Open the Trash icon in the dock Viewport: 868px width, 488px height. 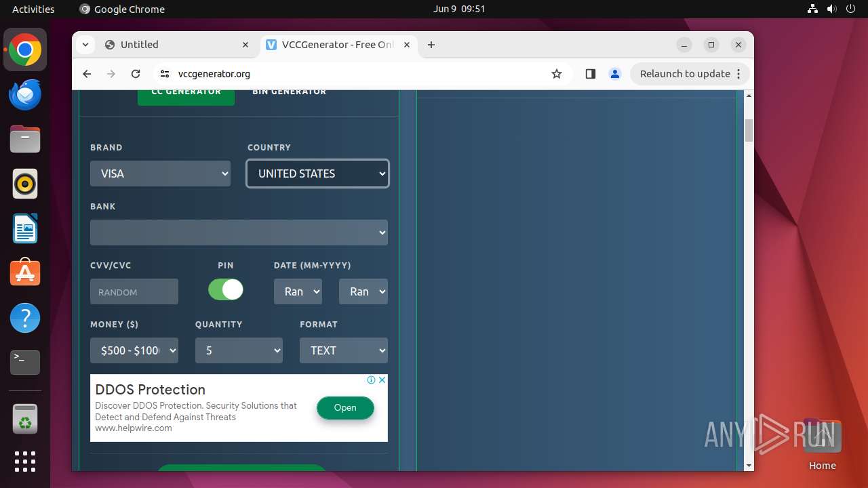tap(25, 419)
